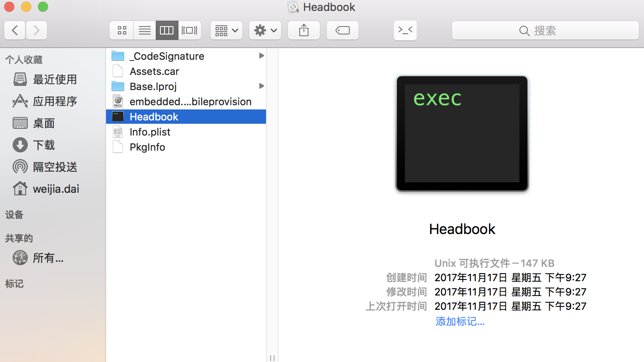Screen dimensions: 644x362
Task: Click the Share toolbar button
Action: coord(304,30)
